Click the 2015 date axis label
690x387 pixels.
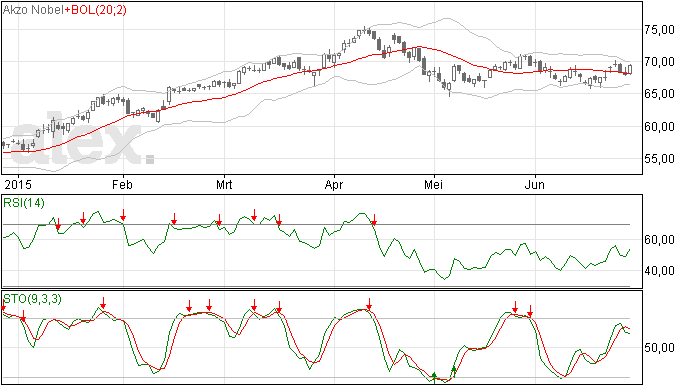[x=18, y=184]
